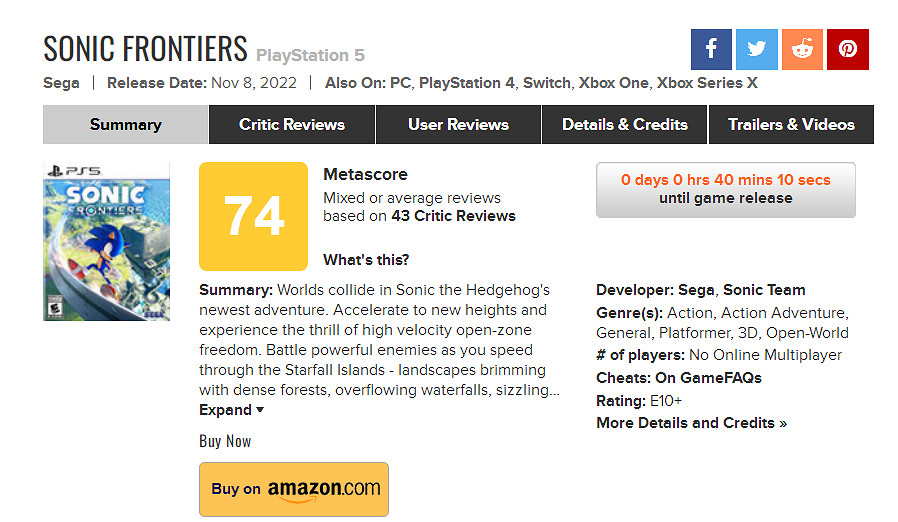Image resolution: width=898 pixels, height=522 pixels.
Task: Click the What's this? link
Action: click(366, 260)
